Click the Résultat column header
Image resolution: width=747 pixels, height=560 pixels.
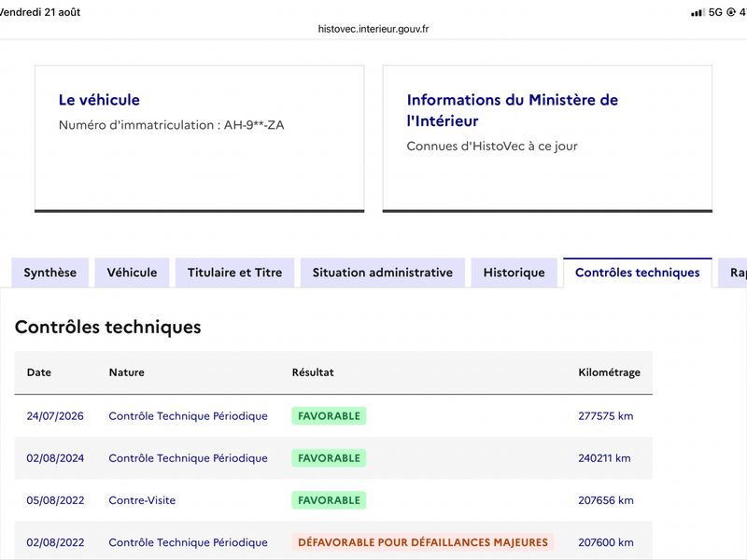pos(313,372)
